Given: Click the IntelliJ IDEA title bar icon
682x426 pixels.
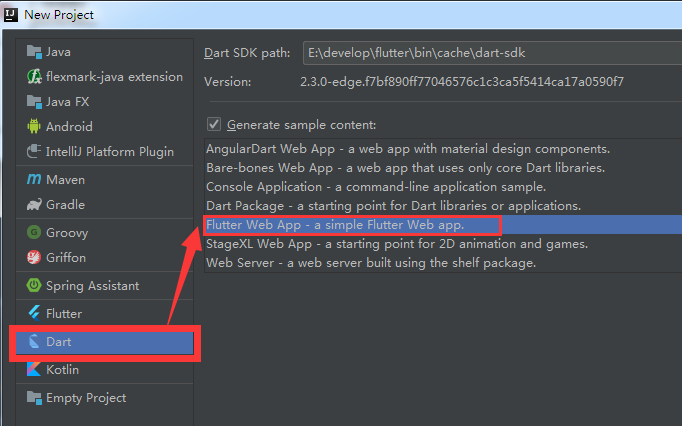Looking at the screenshot, I should tap(11, 15).
